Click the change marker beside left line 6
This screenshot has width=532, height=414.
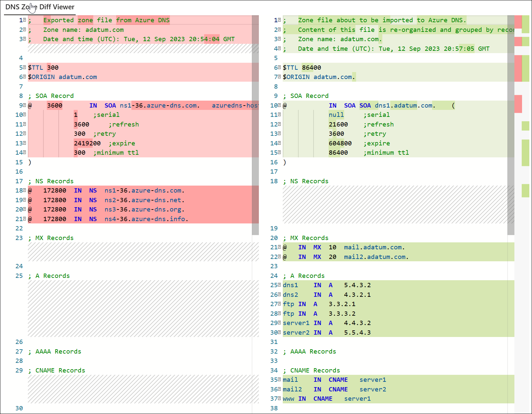[x=25, y=77]
